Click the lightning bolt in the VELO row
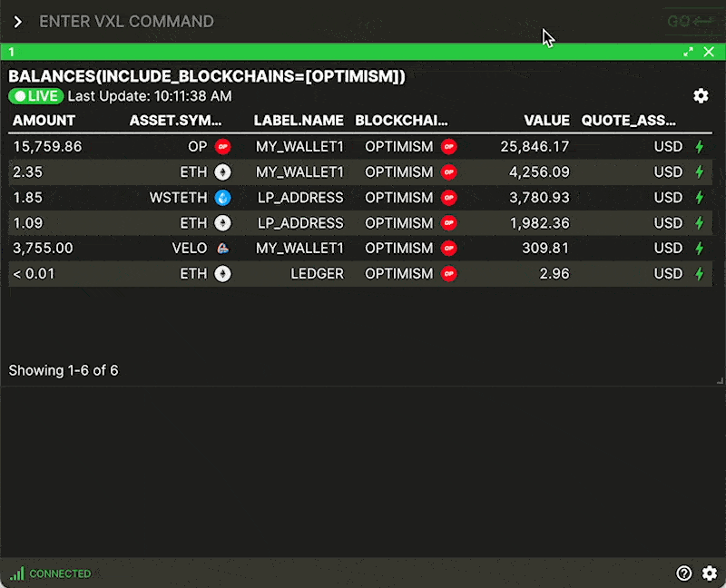 (x=700, y=248)
